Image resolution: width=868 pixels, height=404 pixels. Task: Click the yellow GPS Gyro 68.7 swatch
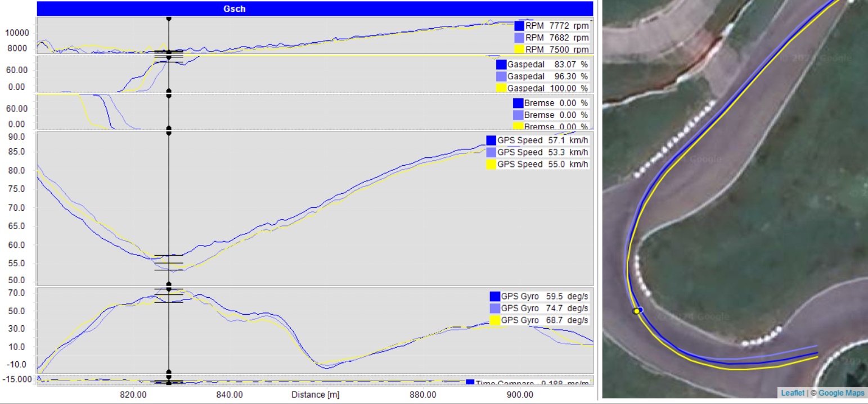495,320
